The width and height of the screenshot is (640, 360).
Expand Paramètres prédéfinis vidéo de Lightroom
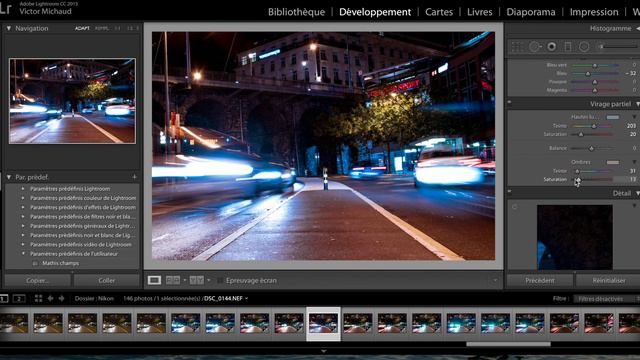tap(23, 244)
